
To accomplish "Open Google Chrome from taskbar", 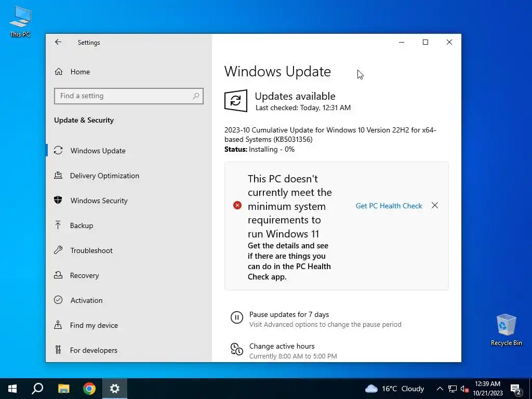I will point(89,389).
